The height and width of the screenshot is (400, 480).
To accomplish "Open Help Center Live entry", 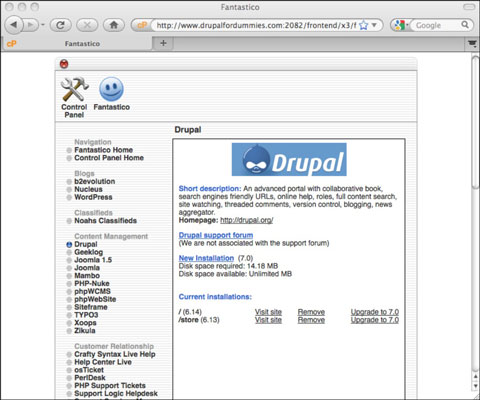I will coord(103,362).
